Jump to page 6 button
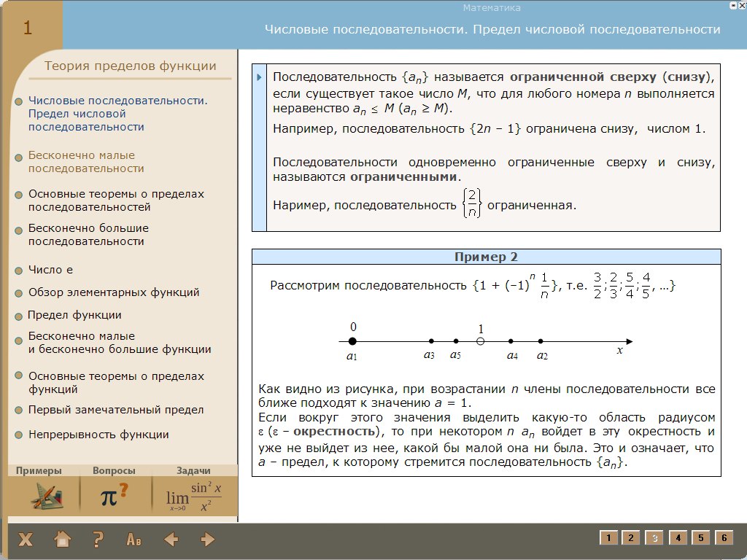The image size is (747, 560). (x=724, y=538)
